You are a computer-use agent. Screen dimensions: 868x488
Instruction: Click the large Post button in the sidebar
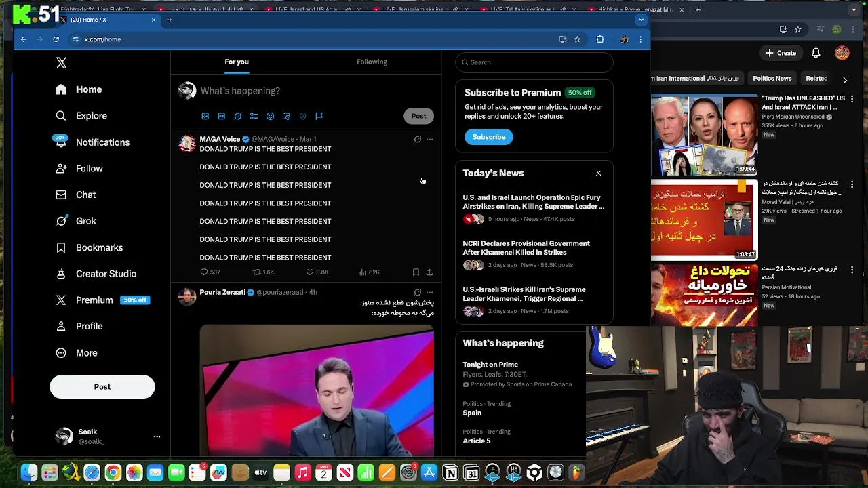point(102,386)
